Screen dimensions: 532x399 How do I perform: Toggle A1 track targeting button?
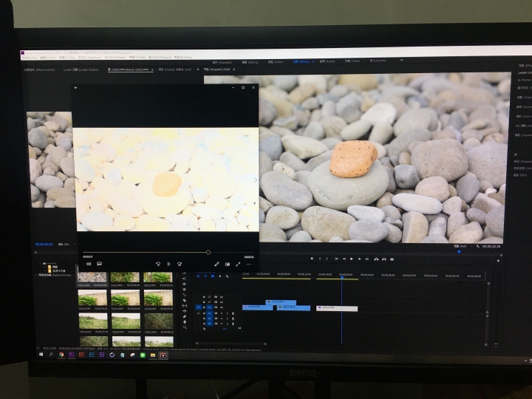tap(209, 313)
